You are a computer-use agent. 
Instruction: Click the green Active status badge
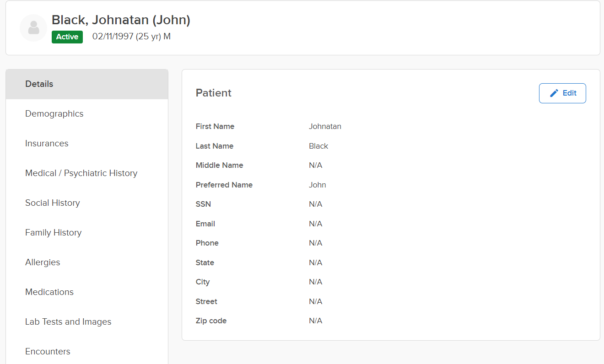click(x=67, y=37)
